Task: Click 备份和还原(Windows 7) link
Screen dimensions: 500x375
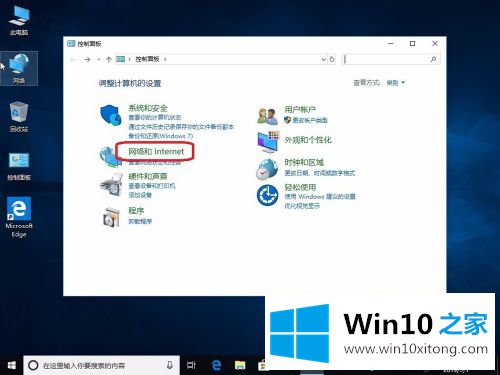Action: point(161,136)
